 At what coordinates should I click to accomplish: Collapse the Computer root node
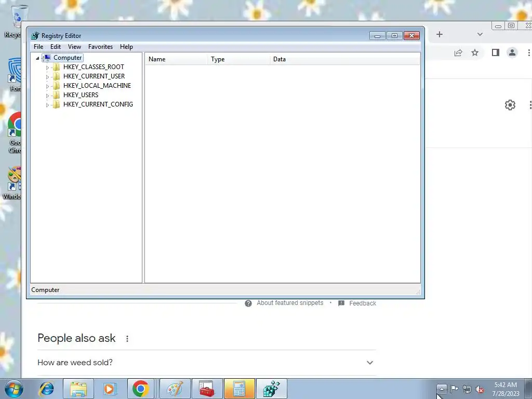[x=37, y=58]
